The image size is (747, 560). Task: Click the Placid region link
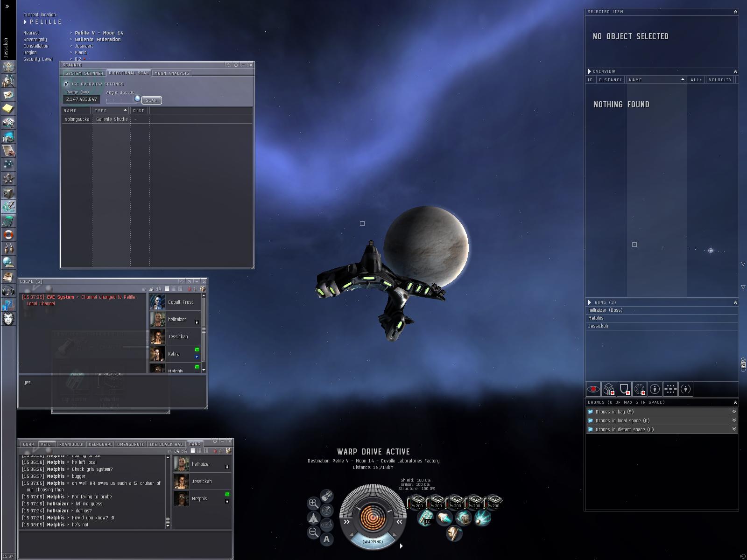click(80, 52)
